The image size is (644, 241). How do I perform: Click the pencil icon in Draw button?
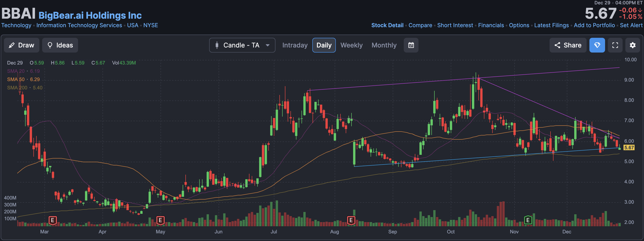(12, 45)
